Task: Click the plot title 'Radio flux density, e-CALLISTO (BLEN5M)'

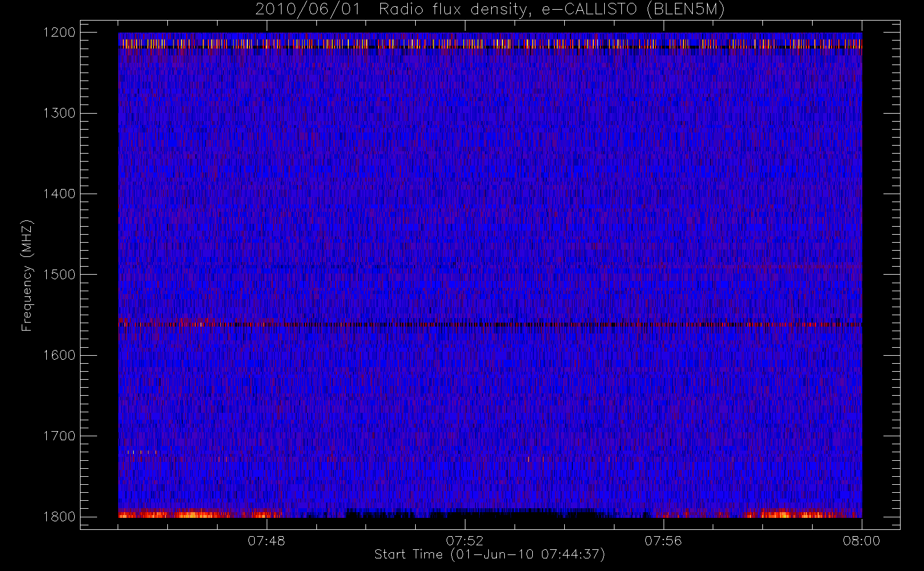Action: tap(552, 10)
